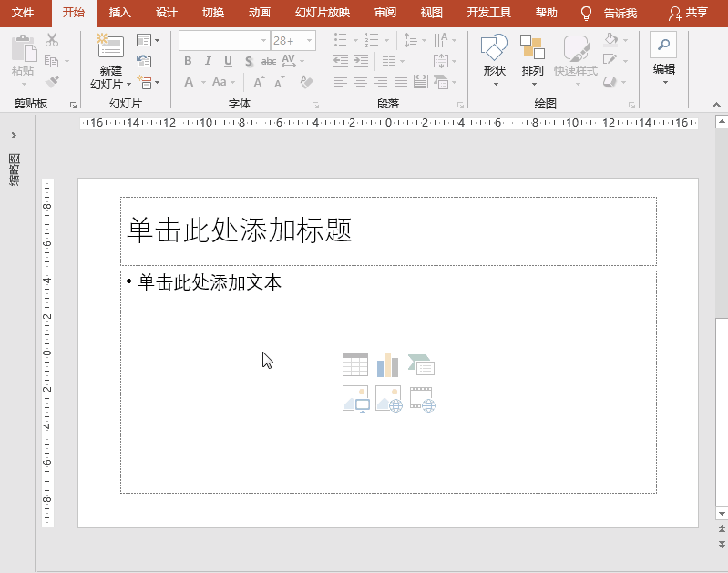Open the font size dropdown showing 28+
Screen dimensions: 728x573
tap(310, 41)
